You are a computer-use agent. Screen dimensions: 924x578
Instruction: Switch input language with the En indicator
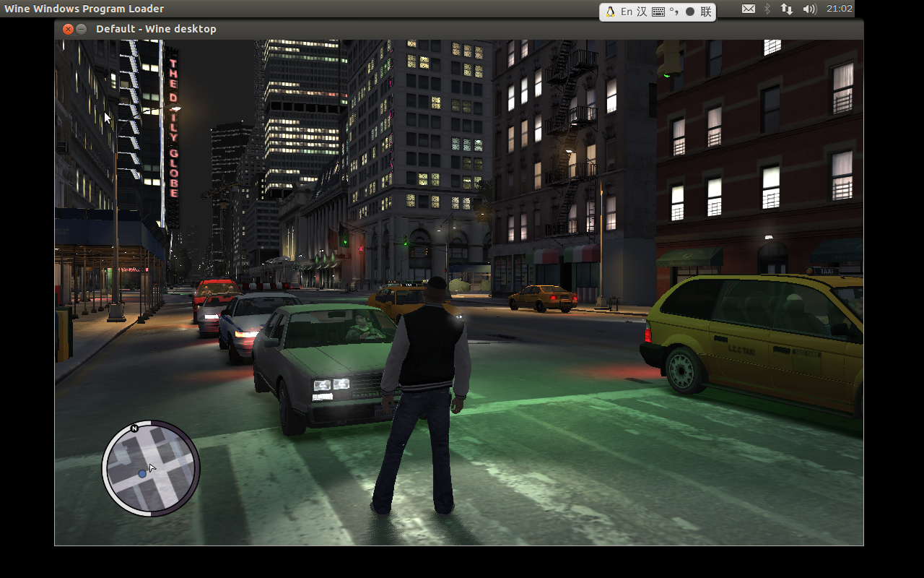coord(627,12)
